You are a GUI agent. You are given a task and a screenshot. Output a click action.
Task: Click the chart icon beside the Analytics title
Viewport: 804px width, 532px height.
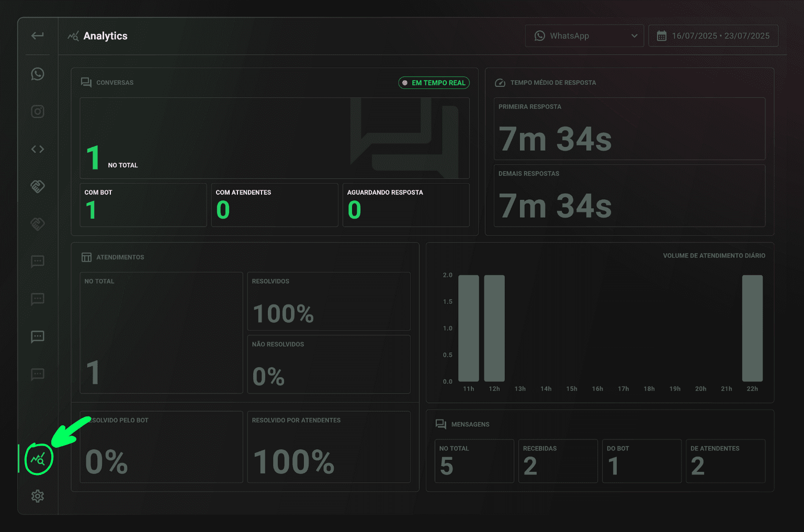tap(73, 36)
